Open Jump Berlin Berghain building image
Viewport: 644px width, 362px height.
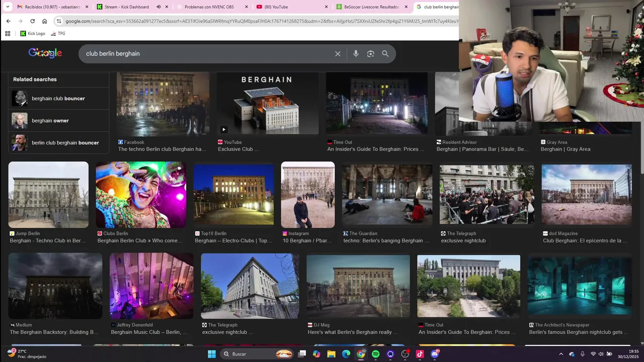pyautogui.click(x=48, y=195)
